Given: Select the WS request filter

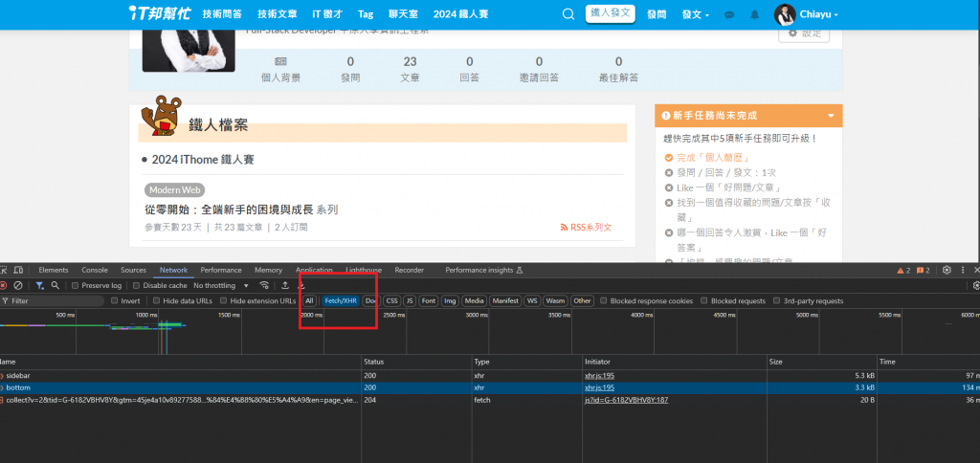Looking at the screenshot, I should (x=532, y=300).
